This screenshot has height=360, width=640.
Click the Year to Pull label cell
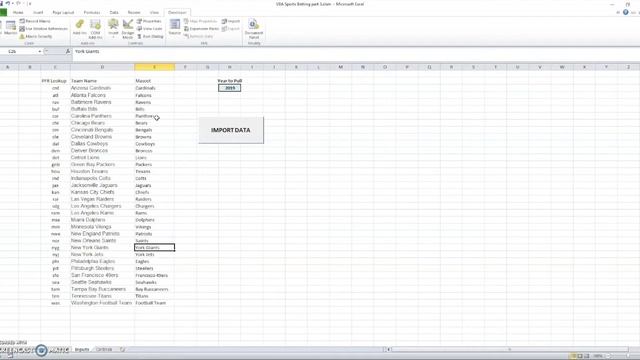(x=230, y=81)
